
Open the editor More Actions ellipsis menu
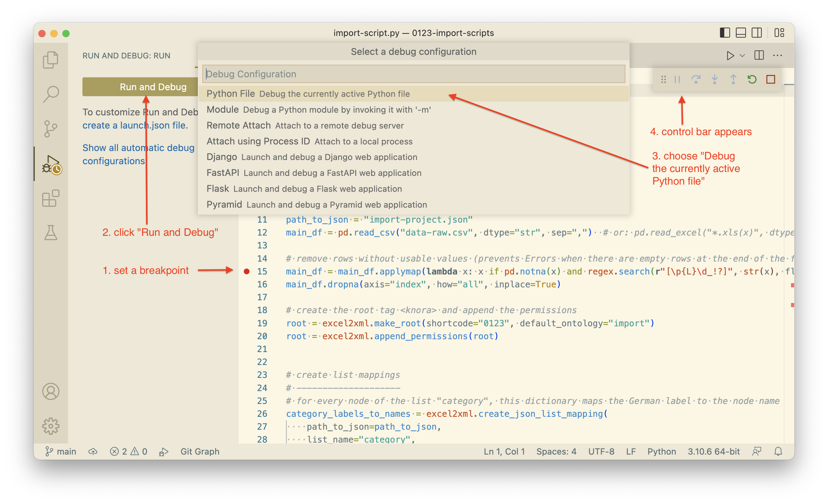(777, 56)
